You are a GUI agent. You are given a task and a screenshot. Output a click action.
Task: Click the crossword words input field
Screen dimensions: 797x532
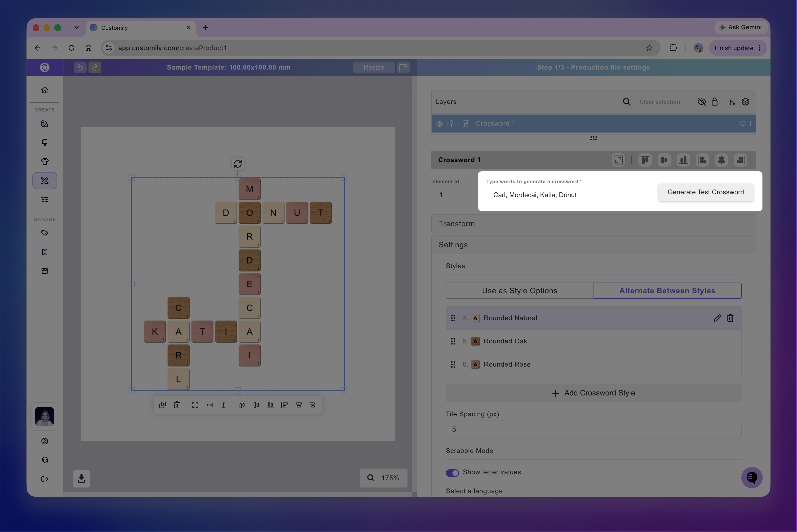coord(566,195)
